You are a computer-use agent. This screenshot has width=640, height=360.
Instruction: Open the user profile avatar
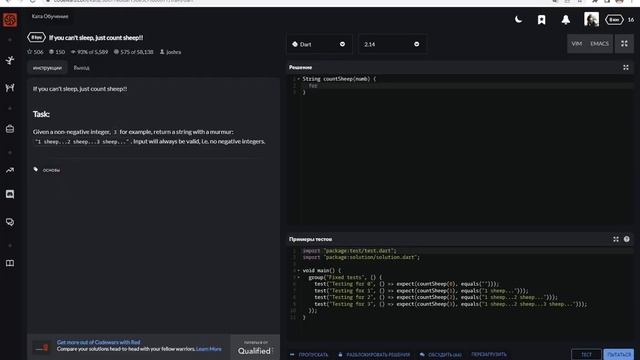[591, 19]
